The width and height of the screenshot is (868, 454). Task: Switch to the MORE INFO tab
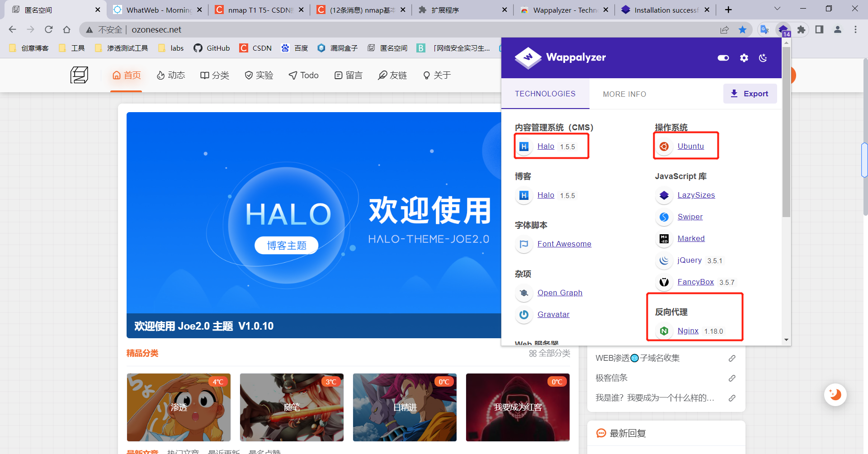click(x=624, y=94)
